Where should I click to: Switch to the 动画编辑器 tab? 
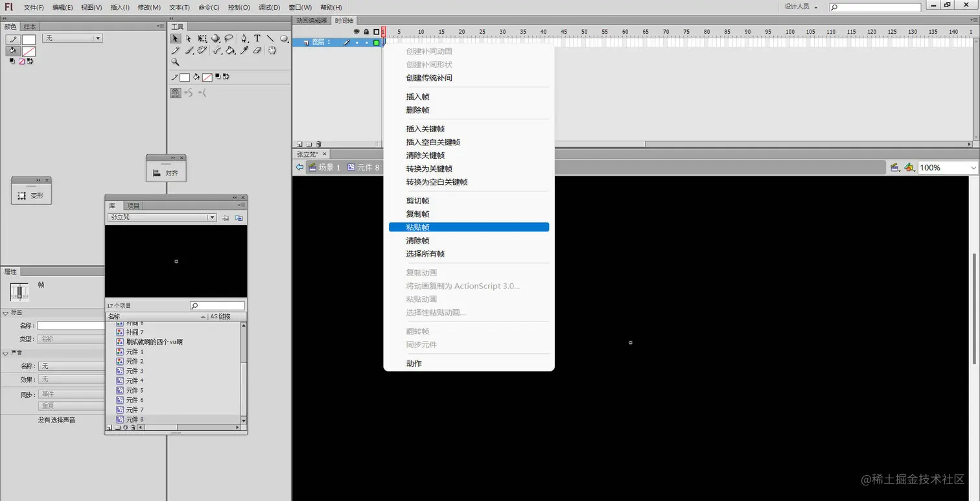[311, 20]
